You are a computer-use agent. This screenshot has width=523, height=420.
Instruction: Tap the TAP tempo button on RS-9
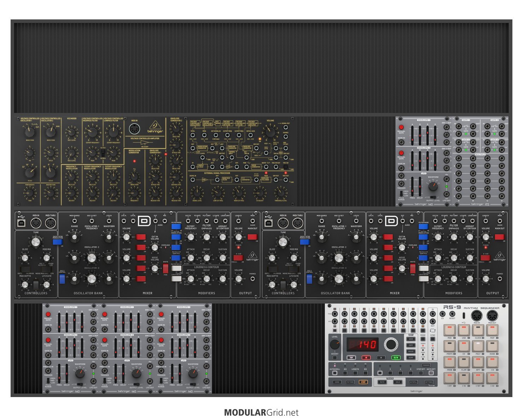[351, 358]
